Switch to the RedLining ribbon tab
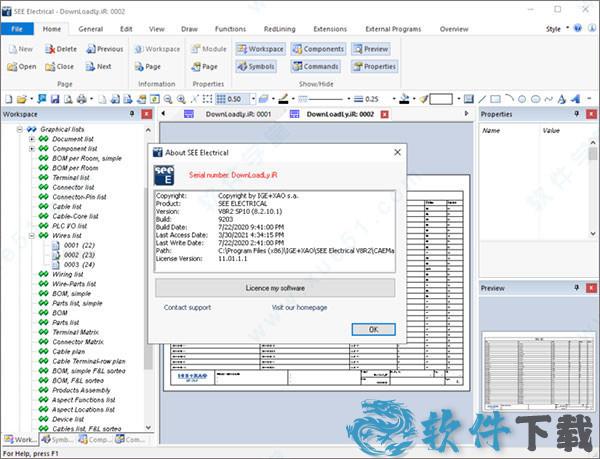The width and height of the screenshot is (600, 459). (x=279, y=29)
